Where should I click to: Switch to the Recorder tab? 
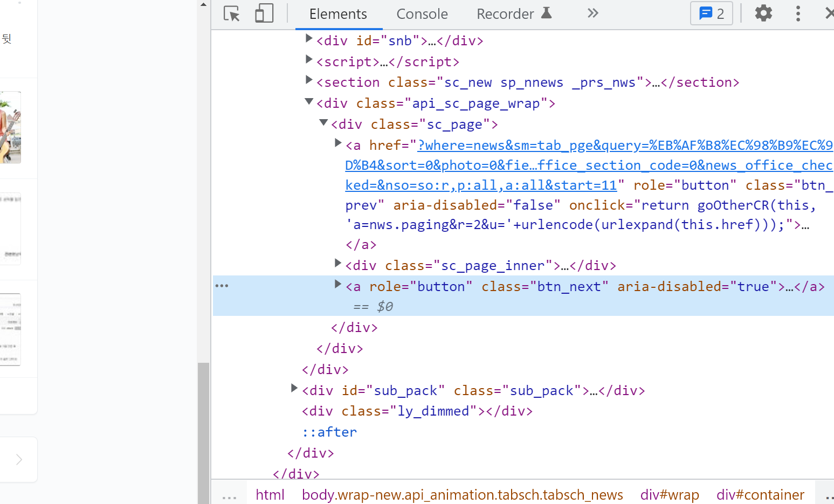pos(514,14)
